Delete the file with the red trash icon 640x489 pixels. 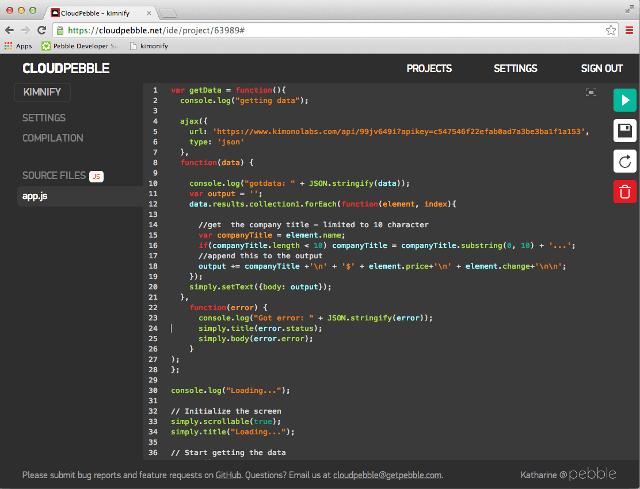click(624, 192)
